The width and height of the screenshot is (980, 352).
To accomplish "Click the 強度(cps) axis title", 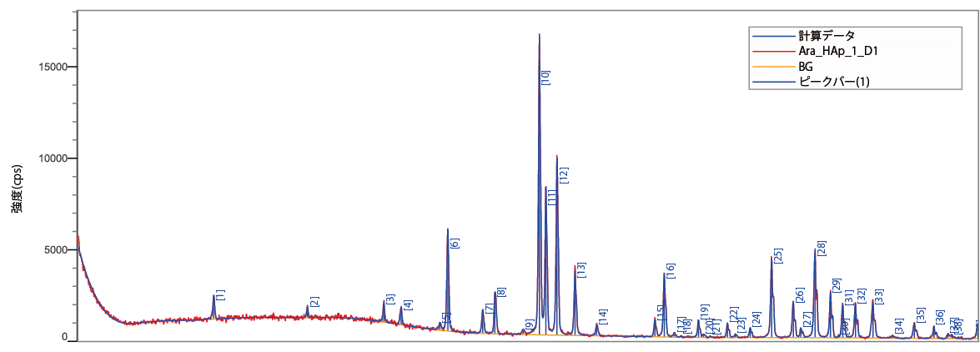I will coord(18,189).
